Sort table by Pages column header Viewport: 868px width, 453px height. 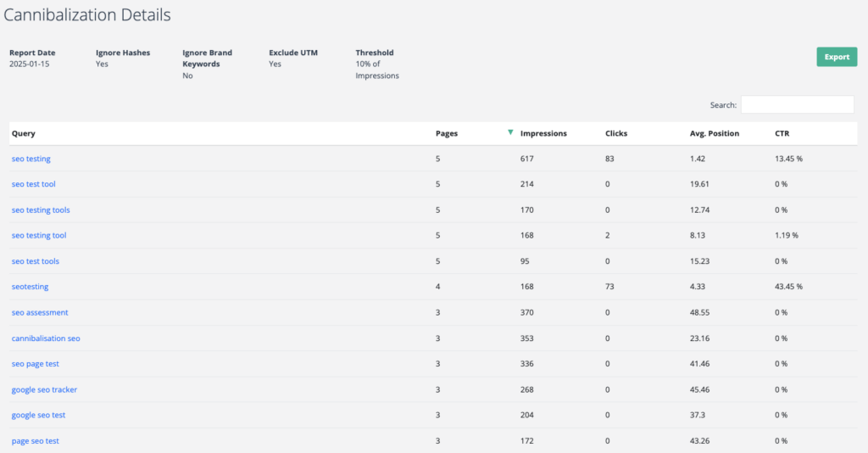coord(446,133)
